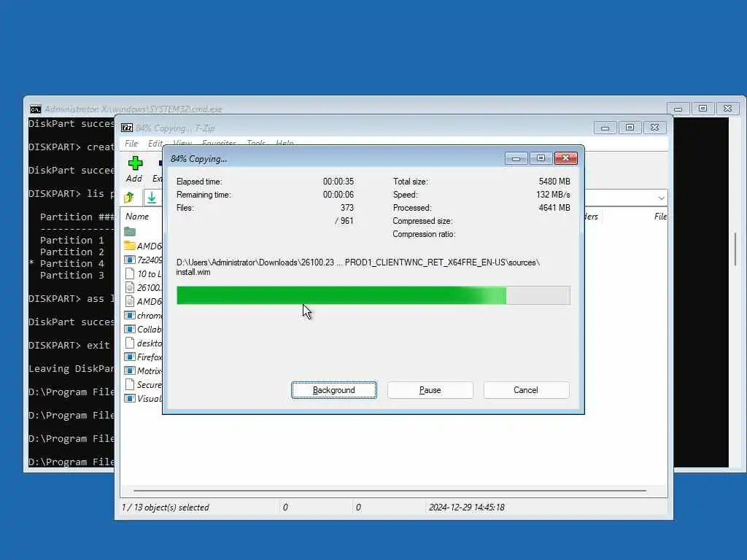
Task: Click the 'Compression ratio:' label
Action: [424, 234]
